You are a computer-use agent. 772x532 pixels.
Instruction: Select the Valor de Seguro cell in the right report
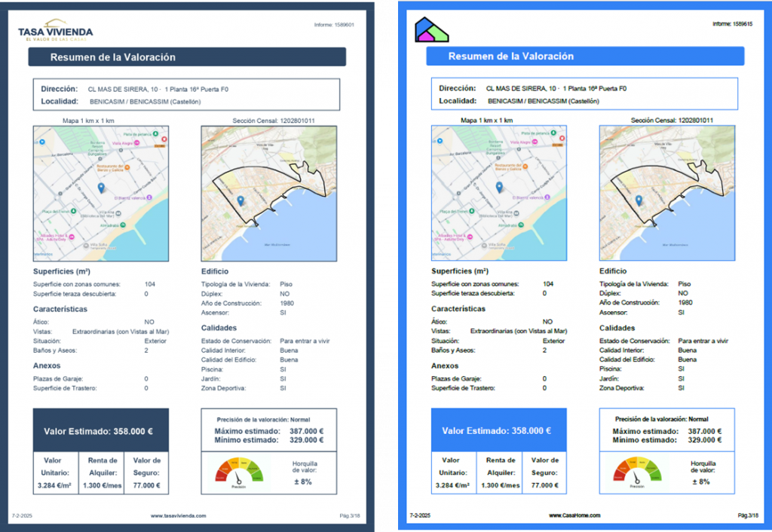(544, 472)
